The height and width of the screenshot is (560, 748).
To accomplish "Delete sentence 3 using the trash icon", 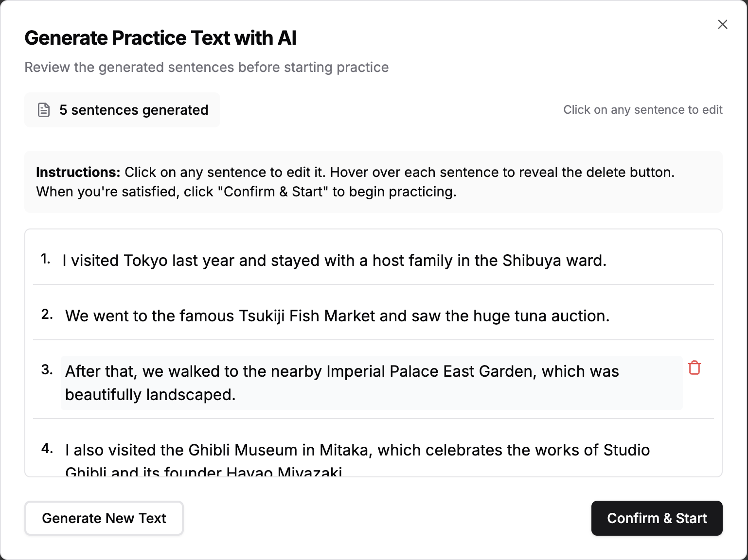I will [x=695, y=368].
